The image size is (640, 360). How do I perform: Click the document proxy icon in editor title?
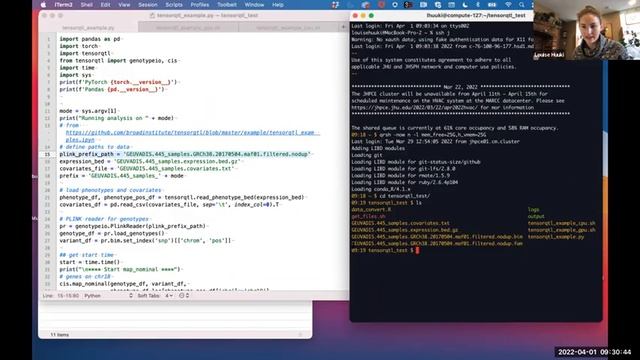click(x=152, y=16)
